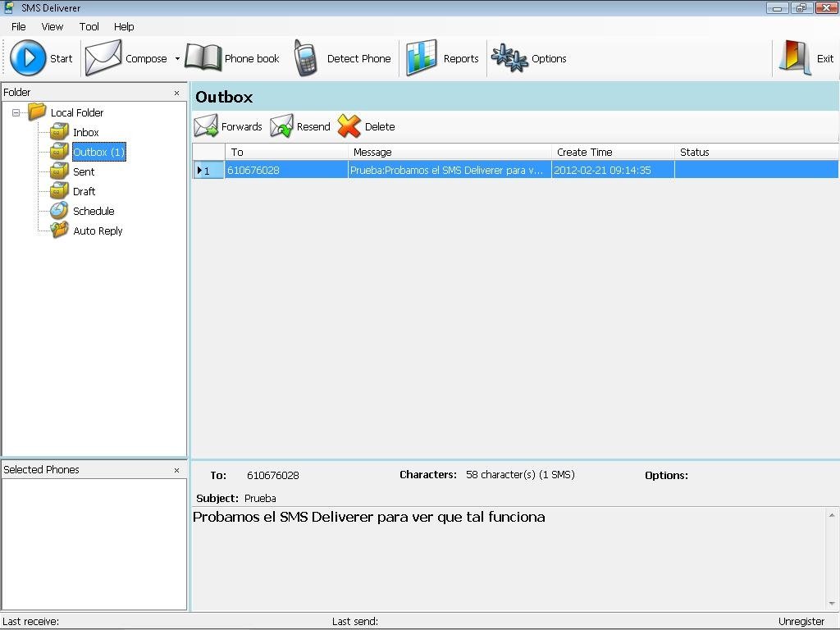Click the blue Start play icon
Image resolution: width=840 pixels, height=630 pixels.
point(28,58)
